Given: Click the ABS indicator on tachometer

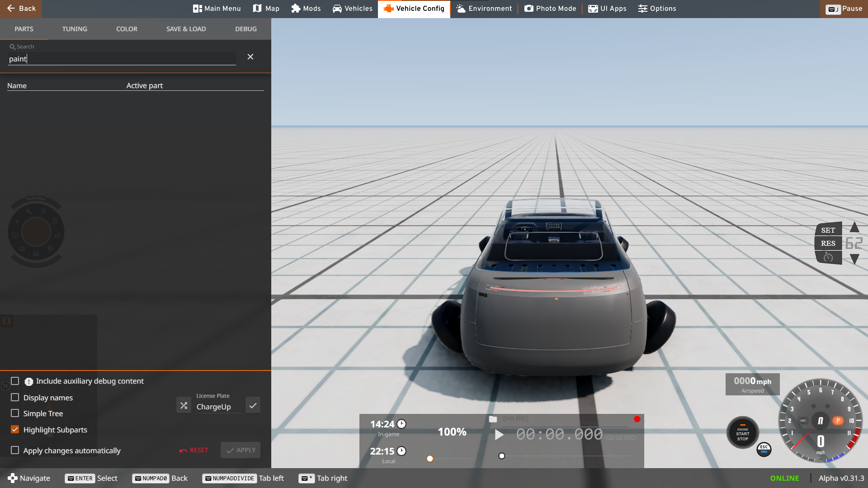Looking at the screenshot, I should (803, 421).
